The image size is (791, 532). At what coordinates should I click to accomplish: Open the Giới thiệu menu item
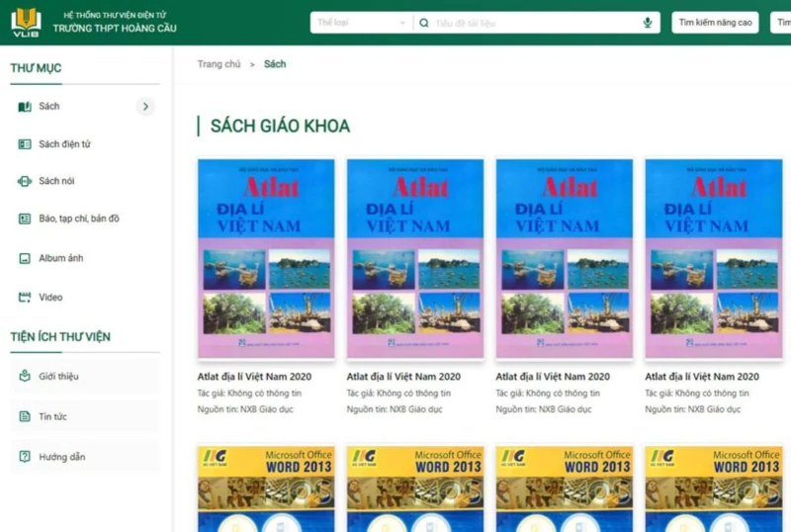coord(58,376)
